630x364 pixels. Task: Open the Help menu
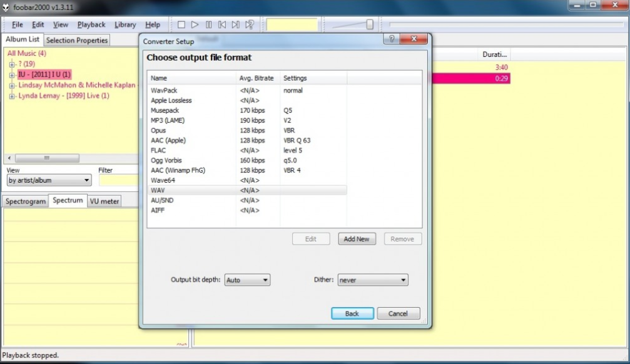pyautogui.click(x=152, y=24)
